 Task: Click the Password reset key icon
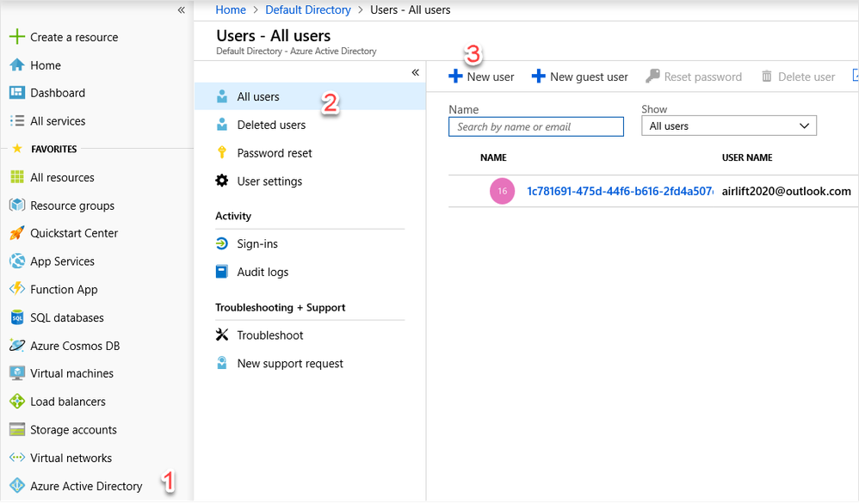click(222, 153)
